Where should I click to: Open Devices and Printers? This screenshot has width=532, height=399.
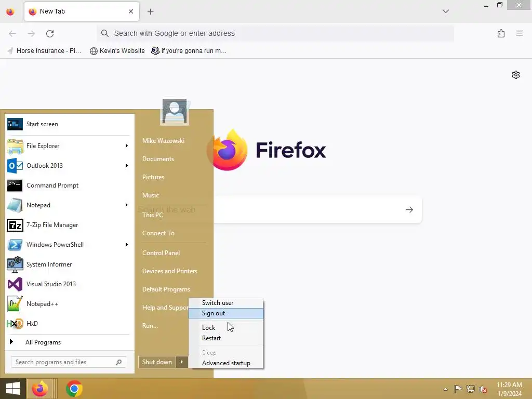[x=170, y=271]
